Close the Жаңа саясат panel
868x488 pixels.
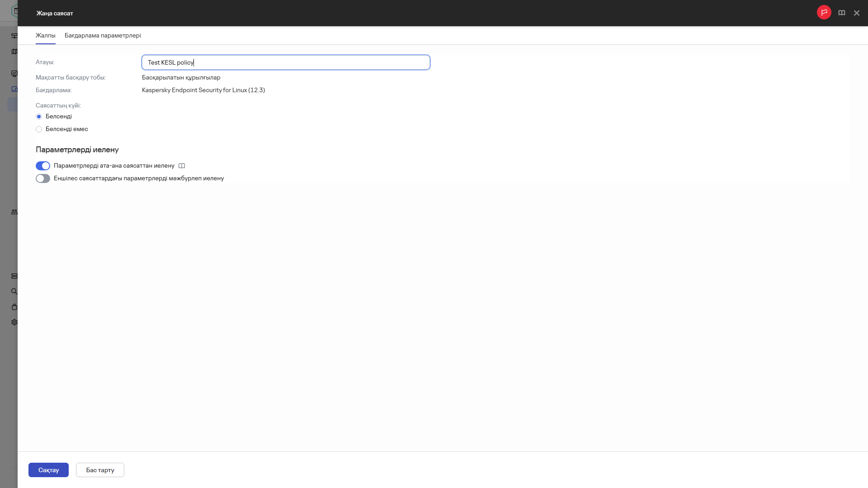pyautogui.click(x=856, y=13)
